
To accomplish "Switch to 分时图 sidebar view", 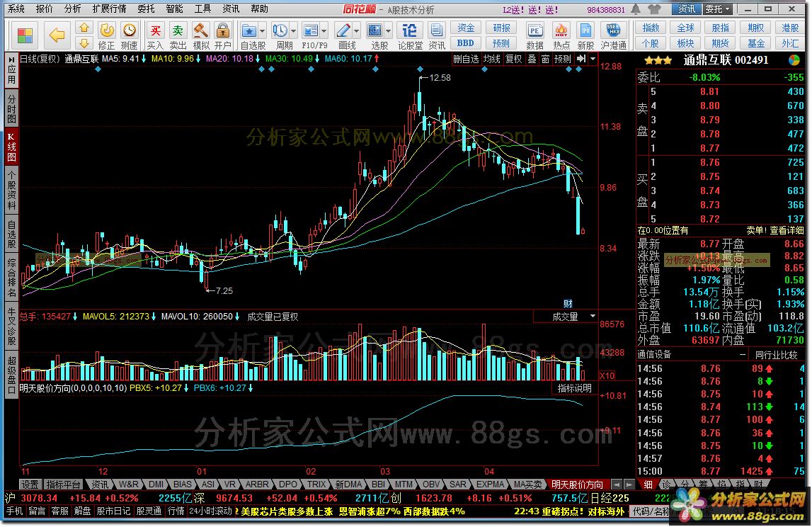I will (x=11, y=109).
